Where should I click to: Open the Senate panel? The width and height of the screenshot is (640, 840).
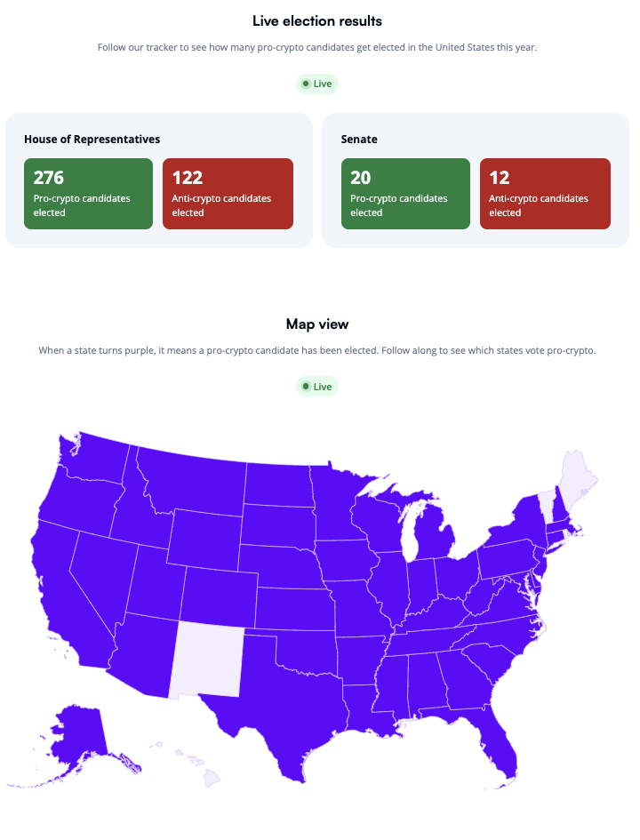tap(476, 178)
